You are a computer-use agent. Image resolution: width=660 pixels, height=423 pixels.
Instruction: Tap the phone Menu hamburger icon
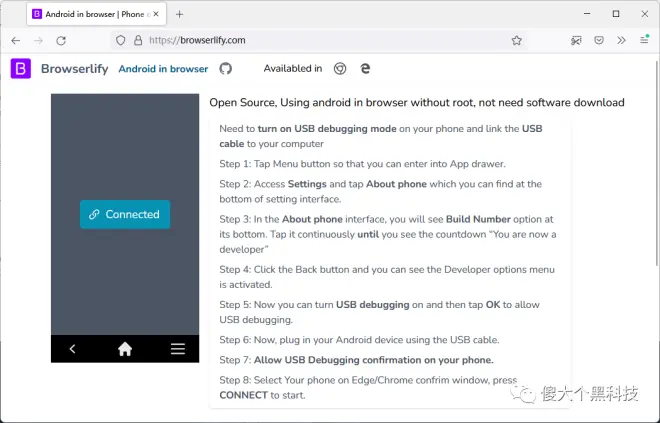coord(178,349)
